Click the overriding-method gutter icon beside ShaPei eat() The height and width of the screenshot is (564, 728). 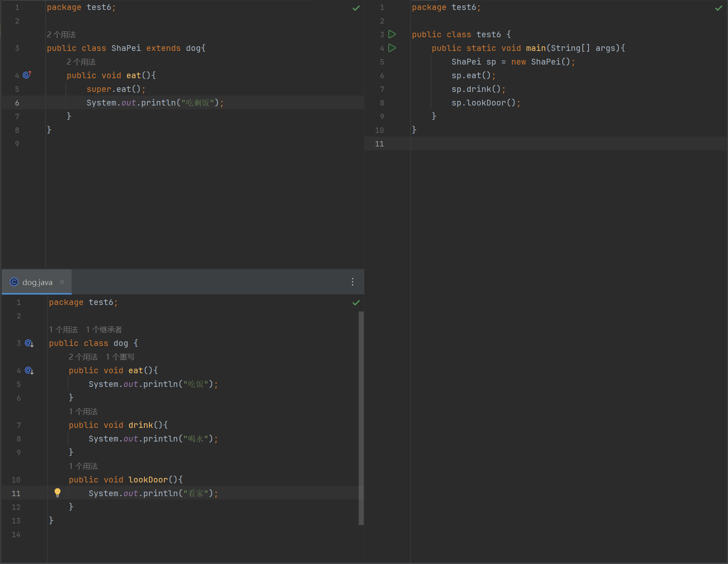click(x=27, y=75)
